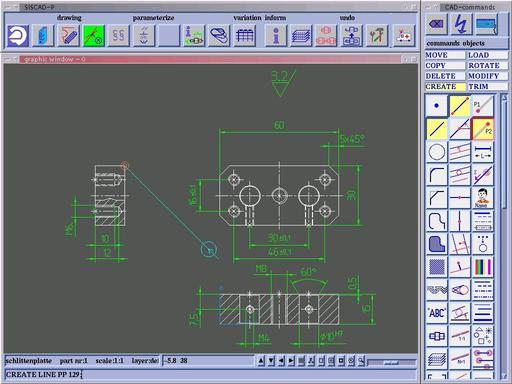Toggle the P1 start point line mode
The height and width of the screenshot is (384, 512).
coord(483,106)
